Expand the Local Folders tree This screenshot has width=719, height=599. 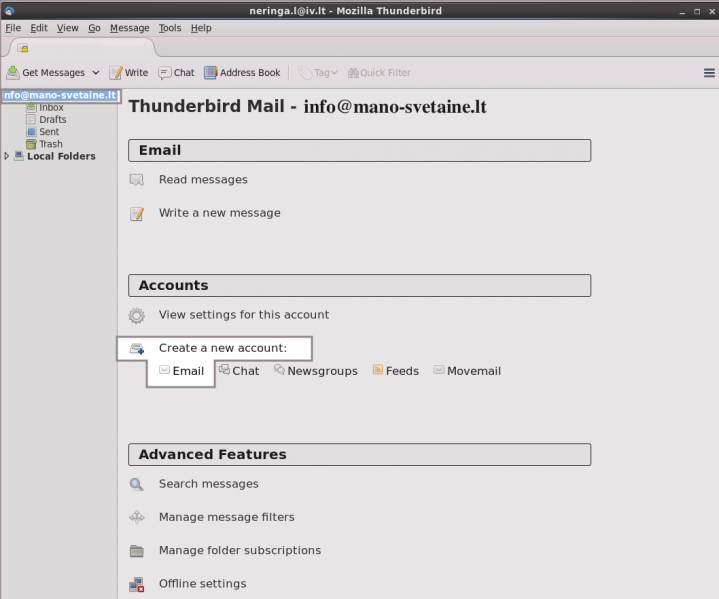tap(6, 156)
